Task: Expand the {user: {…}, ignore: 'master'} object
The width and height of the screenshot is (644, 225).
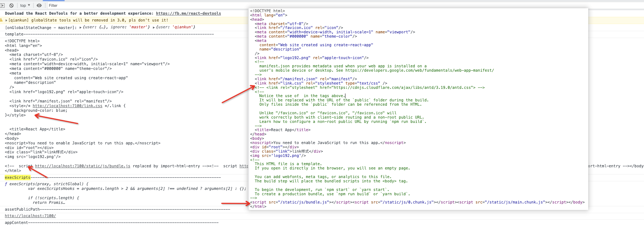Action: (x=80, y=27)
